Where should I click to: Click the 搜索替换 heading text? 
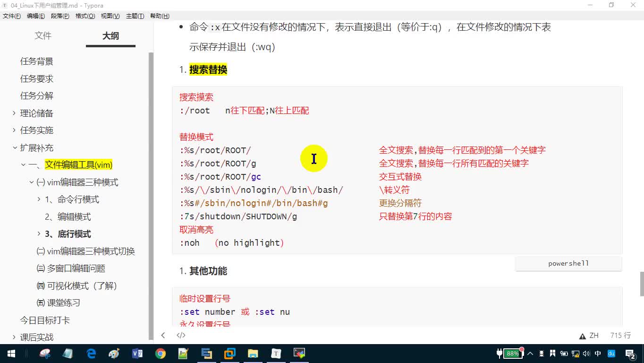(x=208, y=70)
